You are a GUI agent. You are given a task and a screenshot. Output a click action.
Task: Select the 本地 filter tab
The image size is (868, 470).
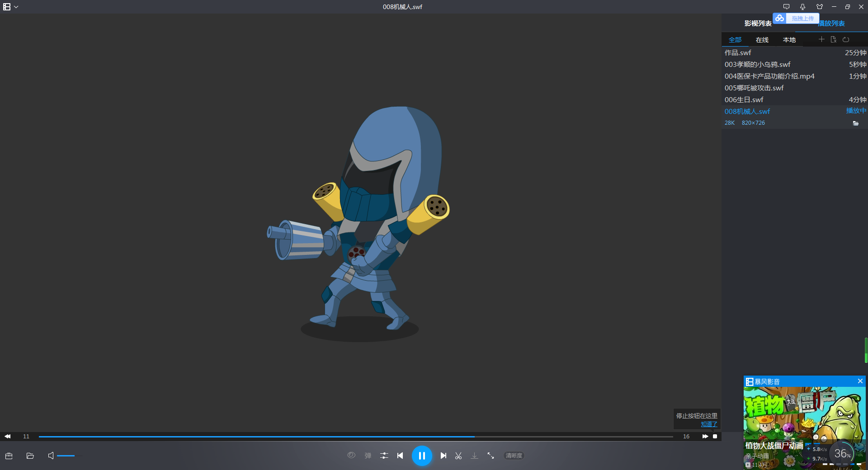pos(789,40)
